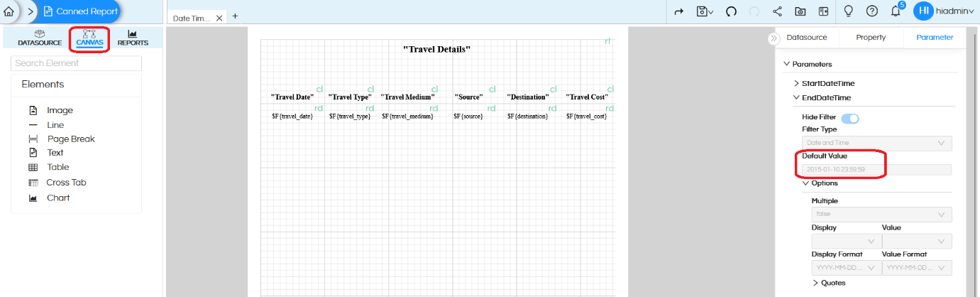Focus the Search Element field
The width and height of the screenshot is (980, 297).
(x=77, y=63)
